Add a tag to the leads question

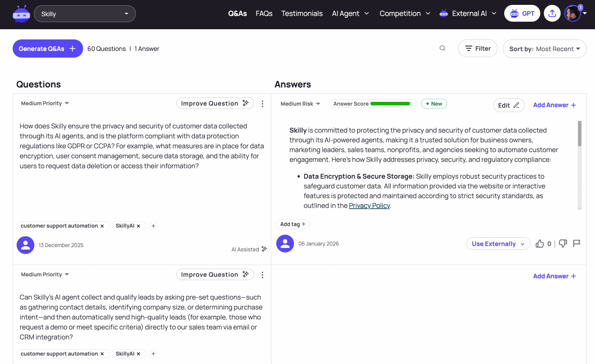coord(153,354)
